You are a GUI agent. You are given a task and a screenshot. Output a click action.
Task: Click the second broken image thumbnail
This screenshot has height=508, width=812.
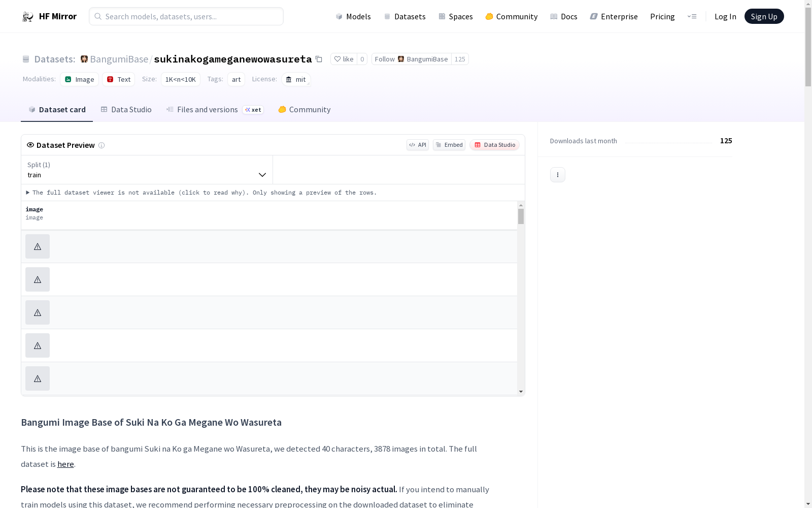[38, 279]
